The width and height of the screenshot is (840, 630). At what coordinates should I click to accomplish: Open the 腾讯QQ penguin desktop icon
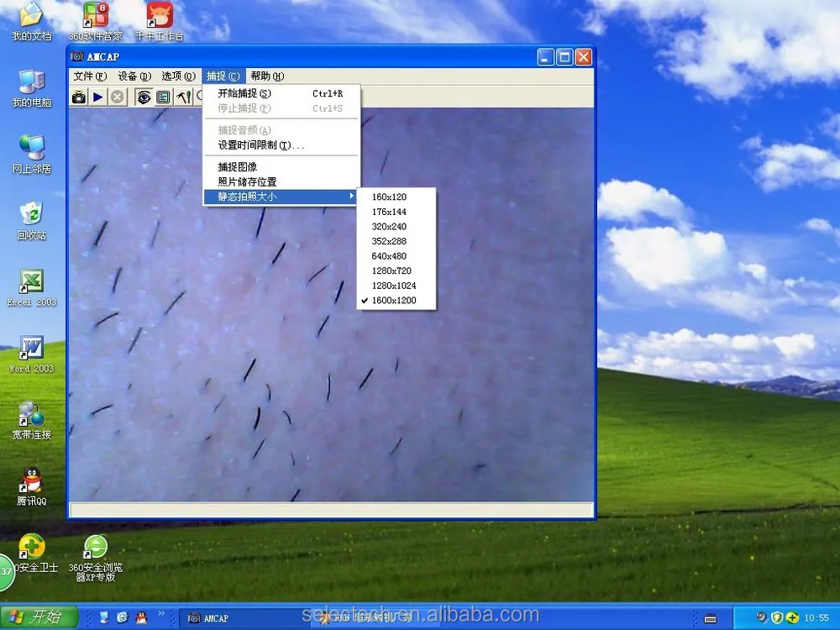[x=32, y=485]
